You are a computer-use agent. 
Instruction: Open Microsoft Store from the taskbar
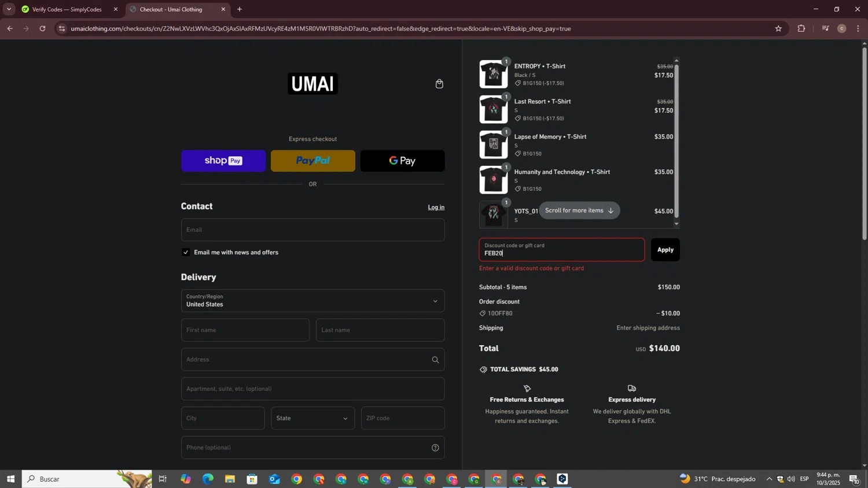click(x=252, y=479)
